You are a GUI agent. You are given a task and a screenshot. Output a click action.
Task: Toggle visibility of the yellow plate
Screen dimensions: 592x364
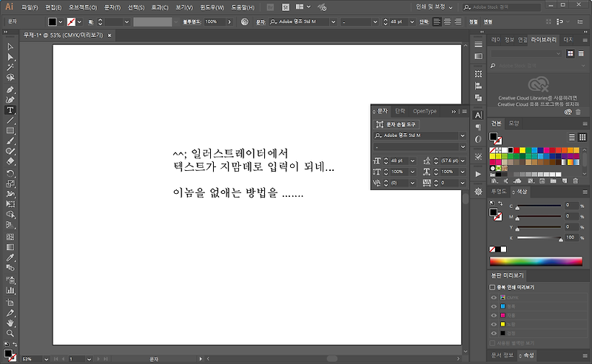494,324
